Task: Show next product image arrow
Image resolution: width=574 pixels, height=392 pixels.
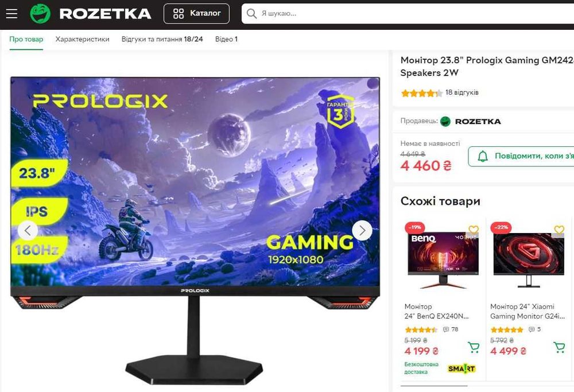Action: [362, 231]
